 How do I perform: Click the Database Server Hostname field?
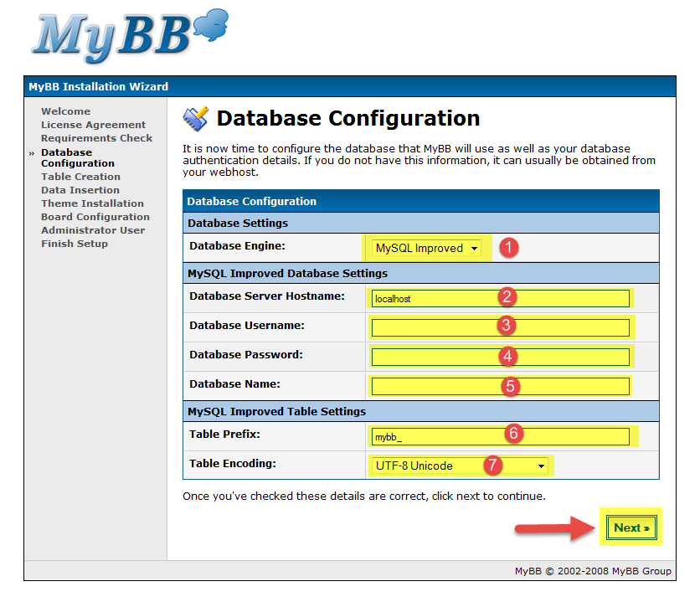[x=500, y=299]
